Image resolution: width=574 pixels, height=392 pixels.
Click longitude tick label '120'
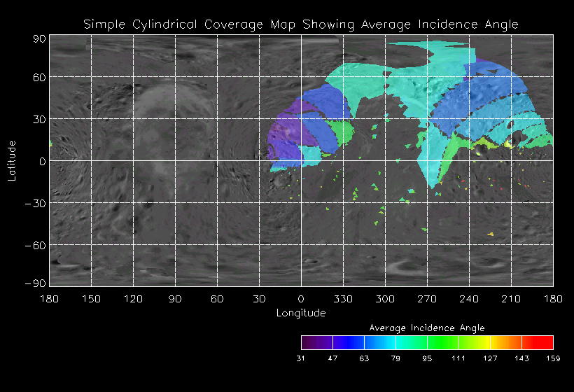coord(133,299)
